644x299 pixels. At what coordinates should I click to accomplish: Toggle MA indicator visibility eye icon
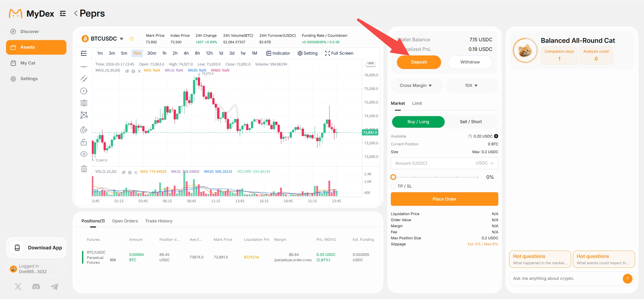click(x=127, y=71)
